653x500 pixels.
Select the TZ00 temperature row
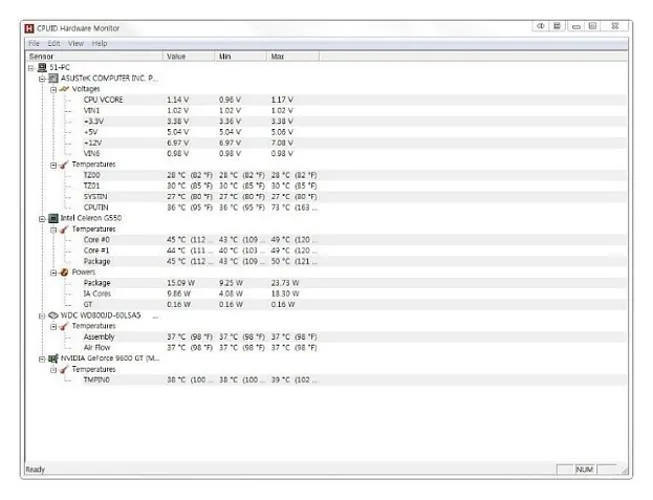[326, 175]
